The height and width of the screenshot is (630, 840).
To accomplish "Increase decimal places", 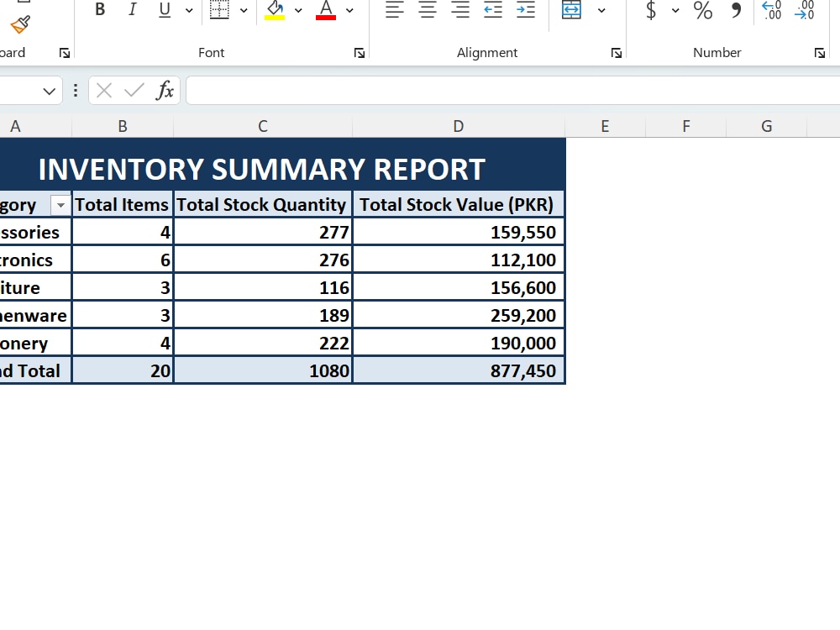I will point(771,9).
